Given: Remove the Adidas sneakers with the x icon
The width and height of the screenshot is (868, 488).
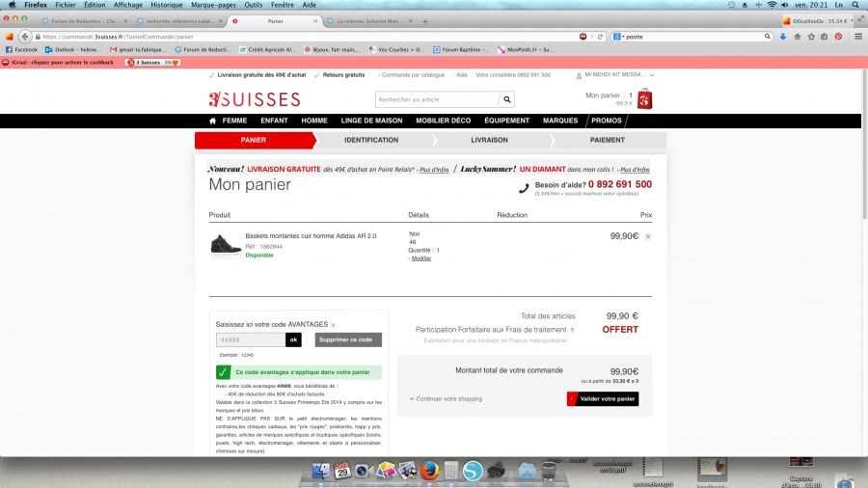Looking at the screenshot, I should [648, 236].
